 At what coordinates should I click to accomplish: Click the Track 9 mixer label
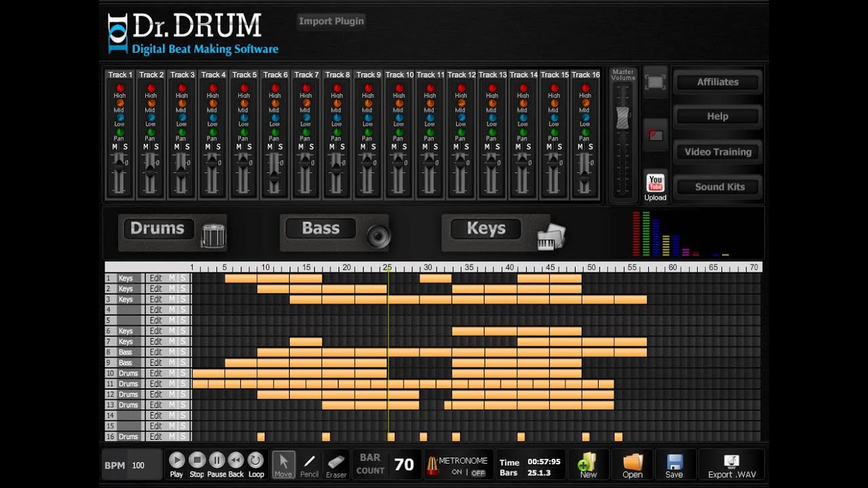tap(368, 75)
